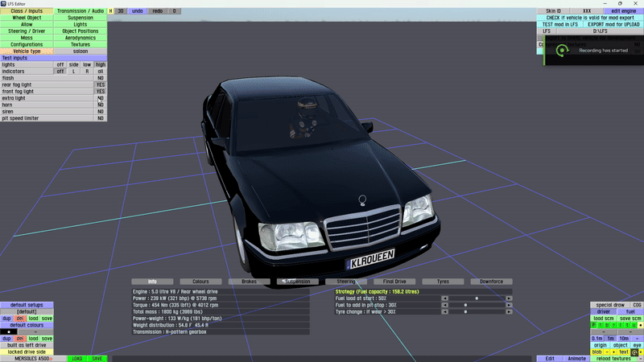Check if vehicle is valid for mod export
This screenshot has height=362, width=644.
[x=590, y=18]
